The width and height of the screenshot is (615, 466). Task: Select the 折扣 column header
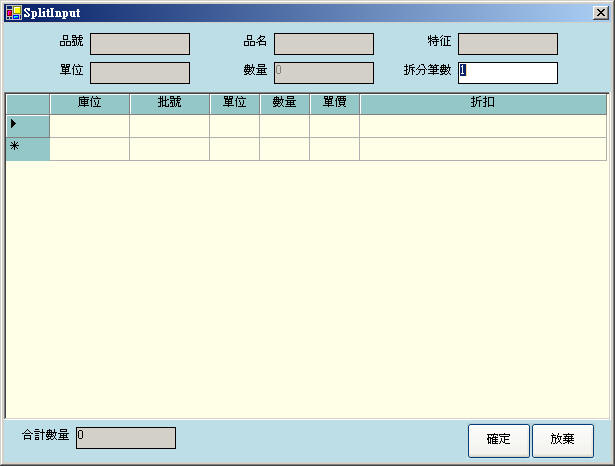coord(482,104)
